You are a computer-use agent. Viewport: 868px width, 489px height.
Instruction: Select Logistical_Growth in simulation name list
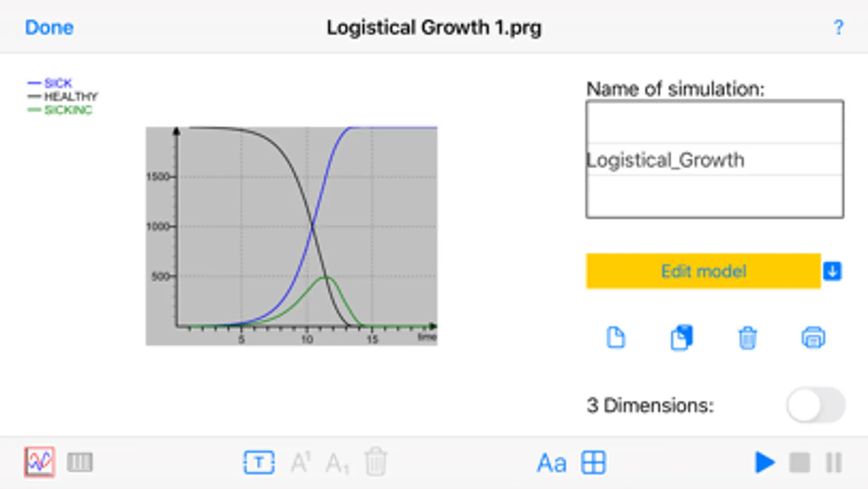tap(714, 160)
